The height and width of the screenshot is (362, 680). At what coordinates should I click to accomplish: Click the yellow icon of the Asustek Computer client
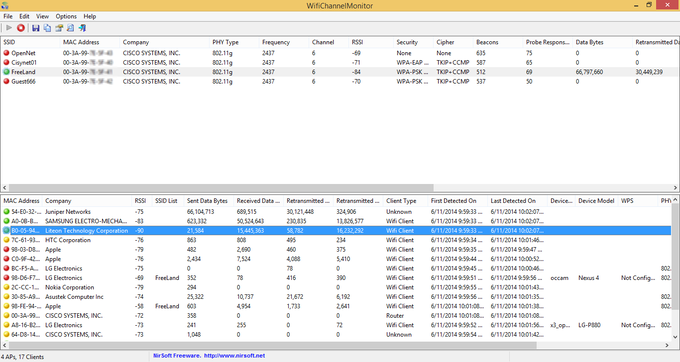tap(7, 297)
